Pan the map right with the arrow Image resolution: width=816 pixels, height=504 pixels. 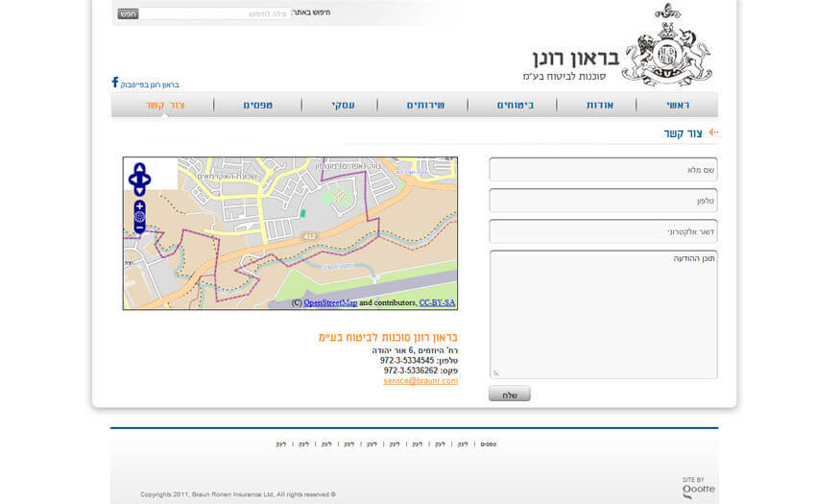148,179
